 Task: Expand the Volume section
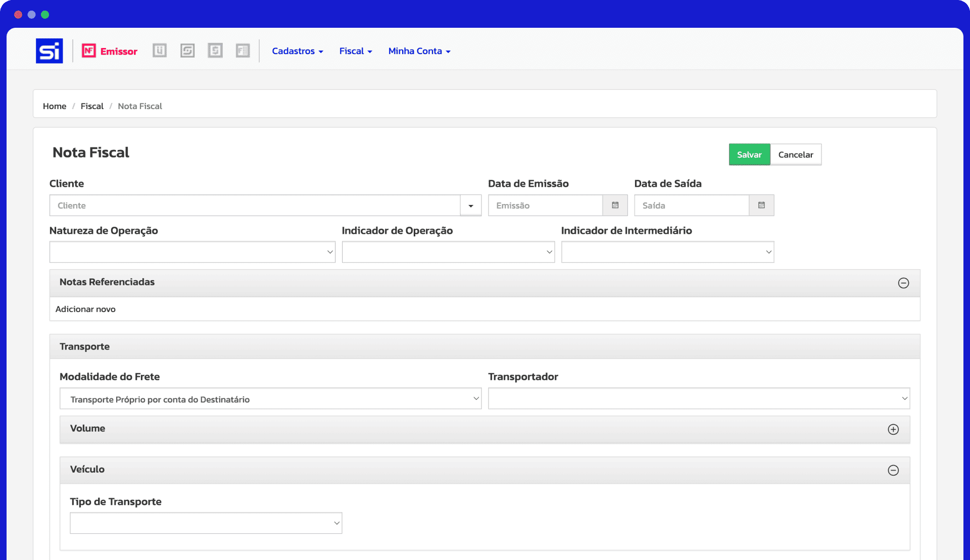coord(893,429)
